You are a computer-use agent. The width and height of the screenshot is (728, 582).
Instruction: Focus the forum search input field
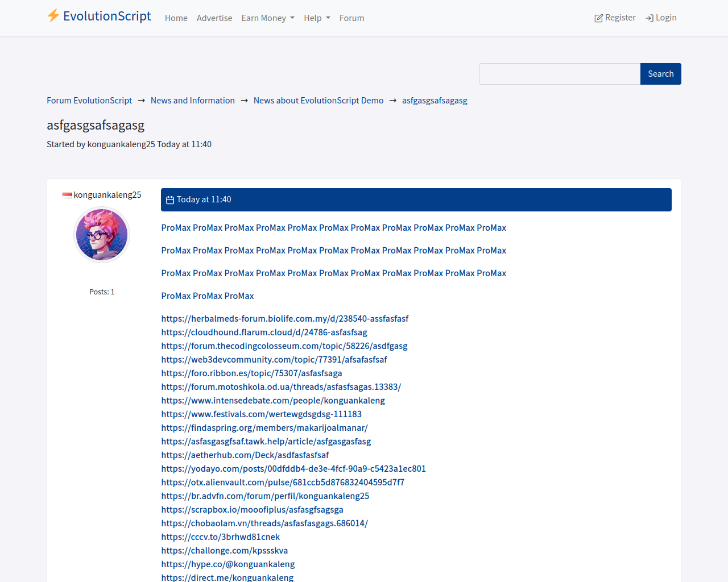[560, 74]
